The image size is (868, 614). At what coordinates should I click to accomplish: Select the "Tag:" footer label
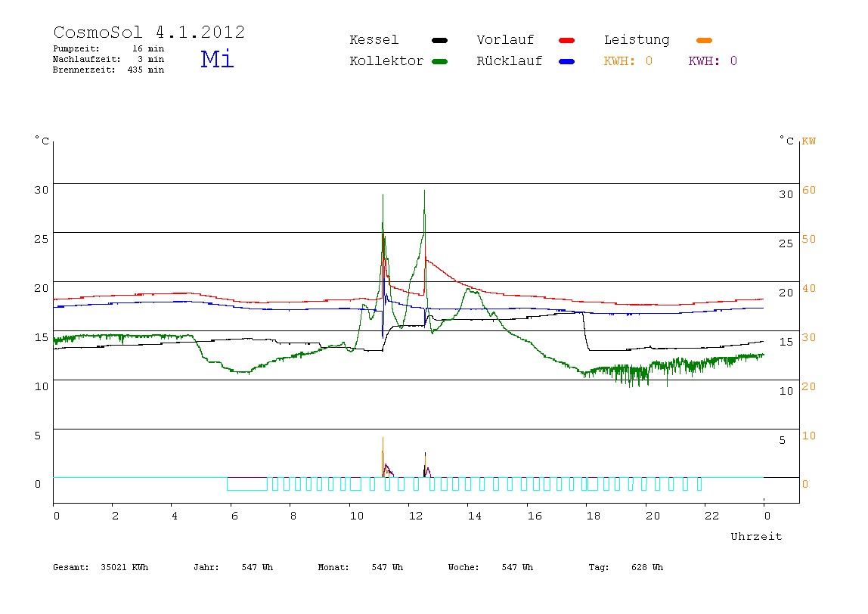pyautogui.click(x=599, y=567)
